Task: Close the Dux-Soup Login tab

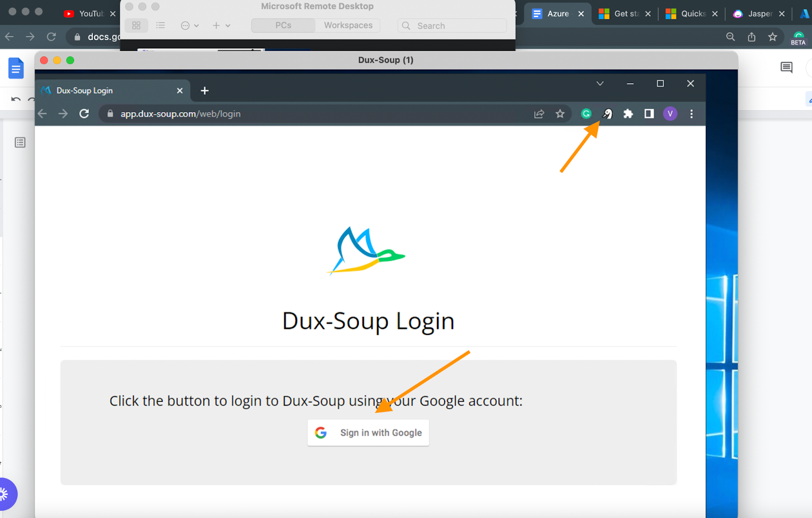Action: [x=180, y=91]
